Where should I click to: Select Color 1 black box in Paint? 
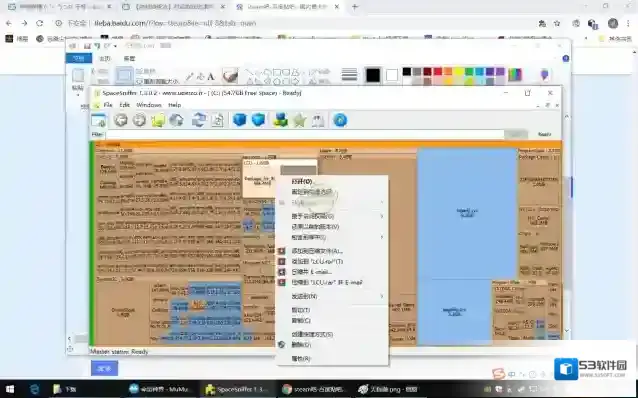373,75
